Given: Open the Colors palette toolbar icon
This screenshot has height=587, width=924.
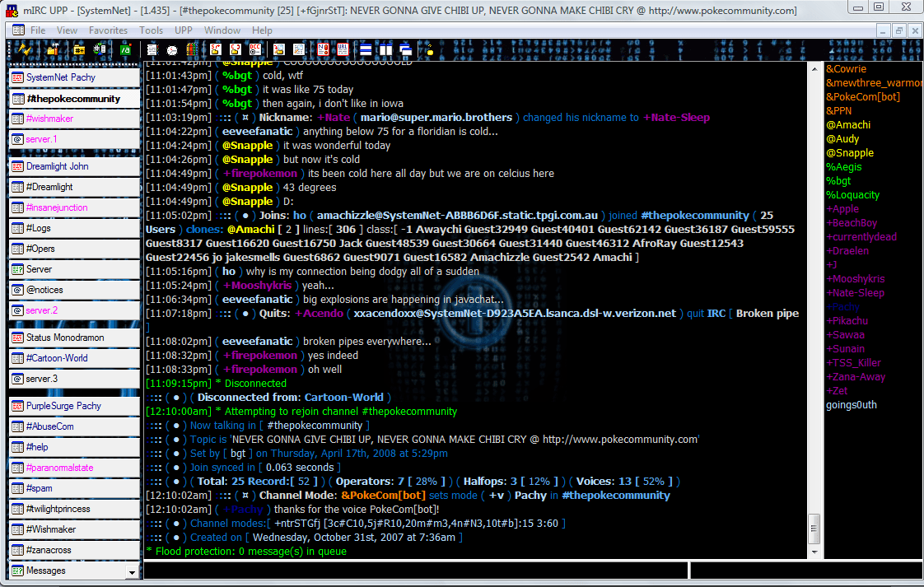Looking at the screenshot, I should [x=192, y=50].
